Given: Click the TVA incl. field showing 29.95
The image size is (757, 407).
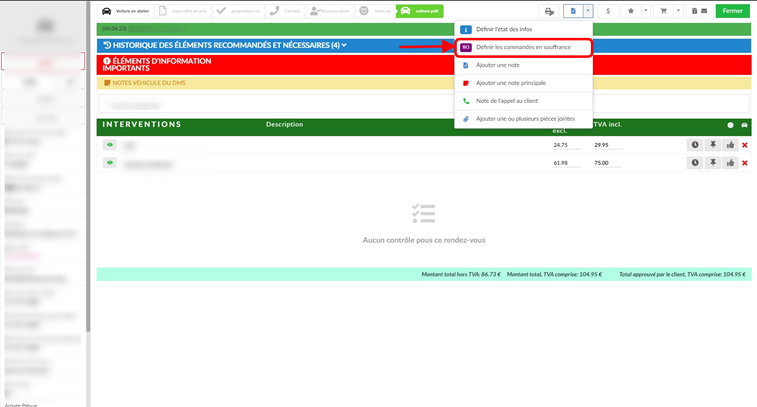Looking at the screenshot, I should pyautogui.click(x=608, y=145).
